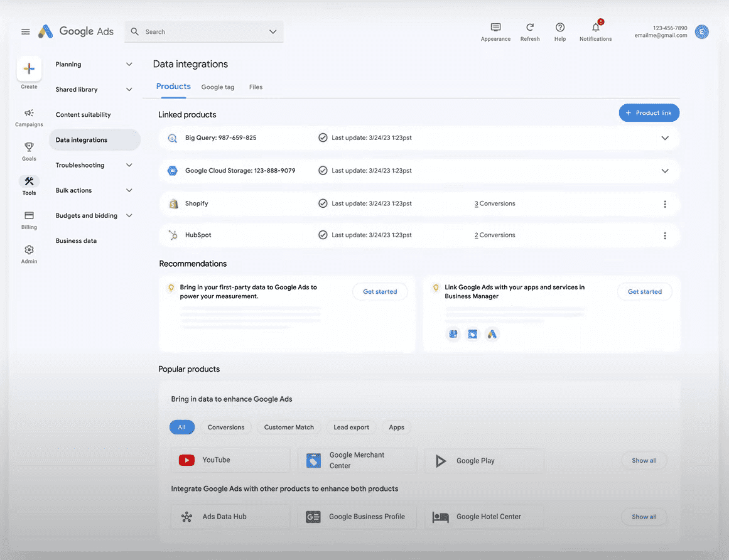Open the Appearance settings icon
The height and width of the screenshot is (560, 729).
495,28
